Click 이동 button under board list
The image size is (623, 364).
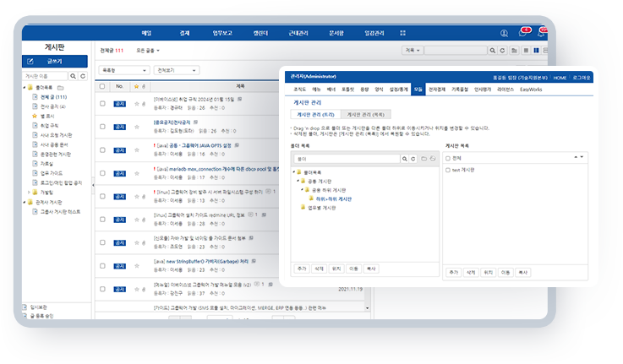[506, 273]
